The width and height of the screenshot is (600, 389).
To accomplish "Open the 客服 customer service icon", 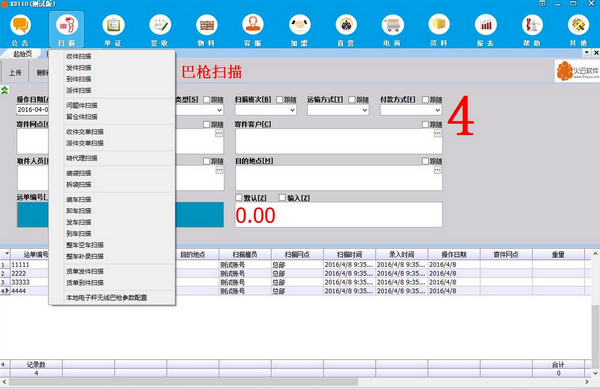I will (253, 30).
